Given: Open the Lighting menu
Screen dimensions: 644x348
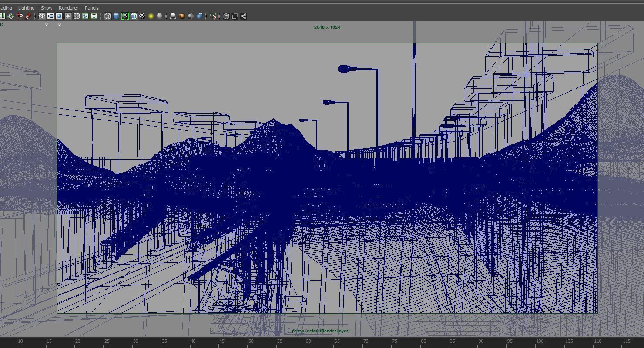Looking at the screenshot, I should click(x=26, y=8).
